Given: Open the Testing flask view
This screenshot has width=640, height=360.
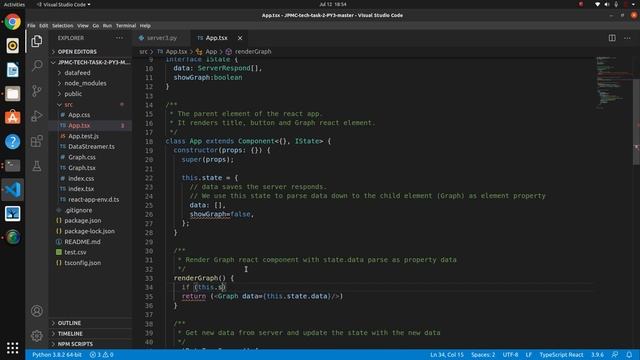Looking at the screenshot, I should (x=37, y=166).
